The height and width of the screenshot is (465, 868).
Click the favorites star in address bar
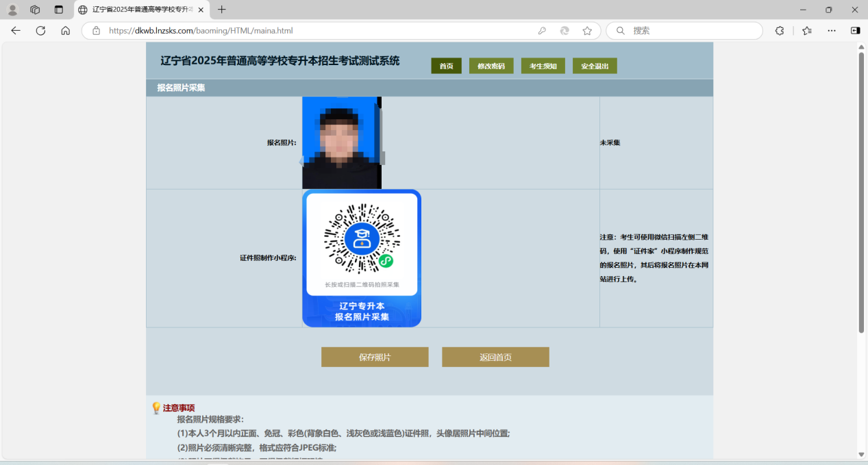[x=587, y=31]
